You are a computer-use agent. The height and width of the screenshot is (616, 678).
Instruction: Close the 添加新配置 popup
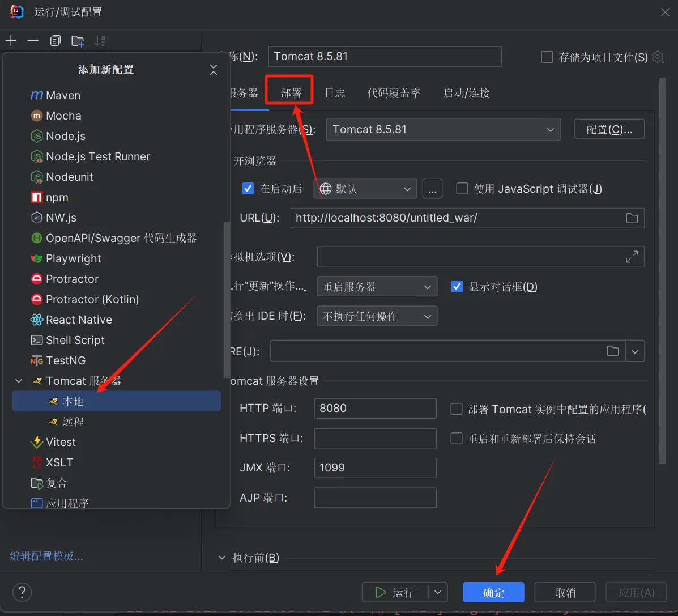coord(213,69)
